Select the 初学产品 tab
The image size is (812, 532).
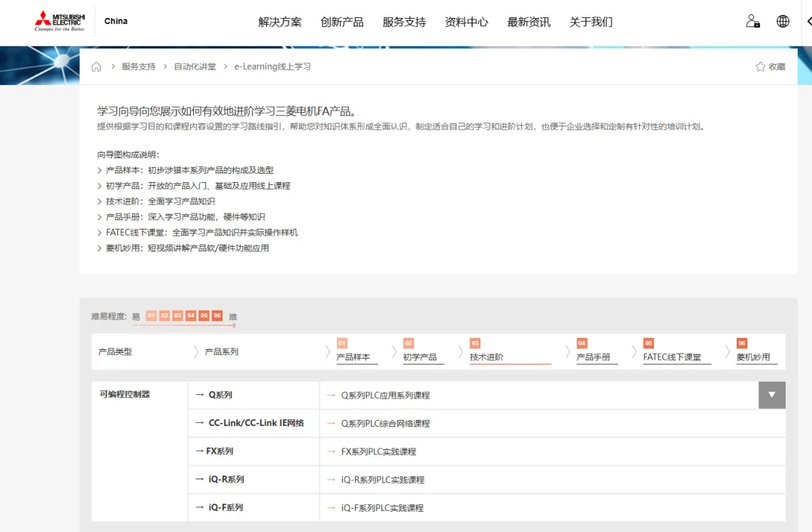pyautogui.click(x=423, y=351)
